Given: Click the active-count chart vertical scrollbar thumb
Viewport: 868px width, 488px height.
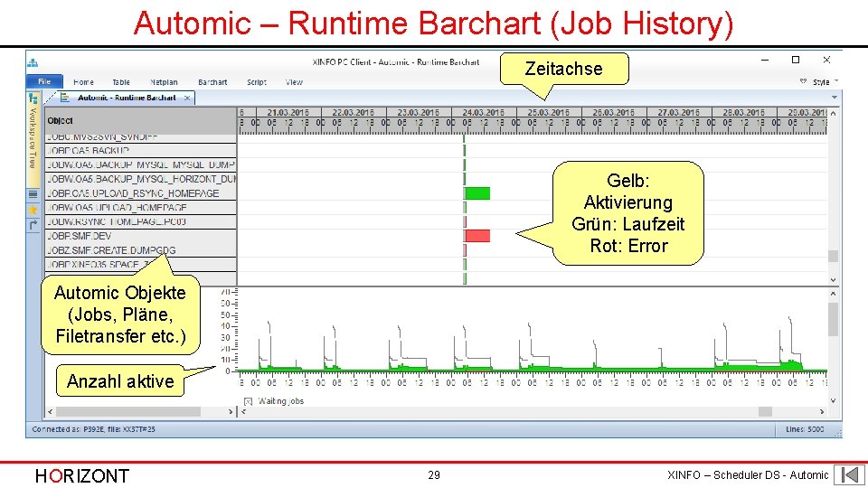Looking at the screenshot, I should coord(833,319).
